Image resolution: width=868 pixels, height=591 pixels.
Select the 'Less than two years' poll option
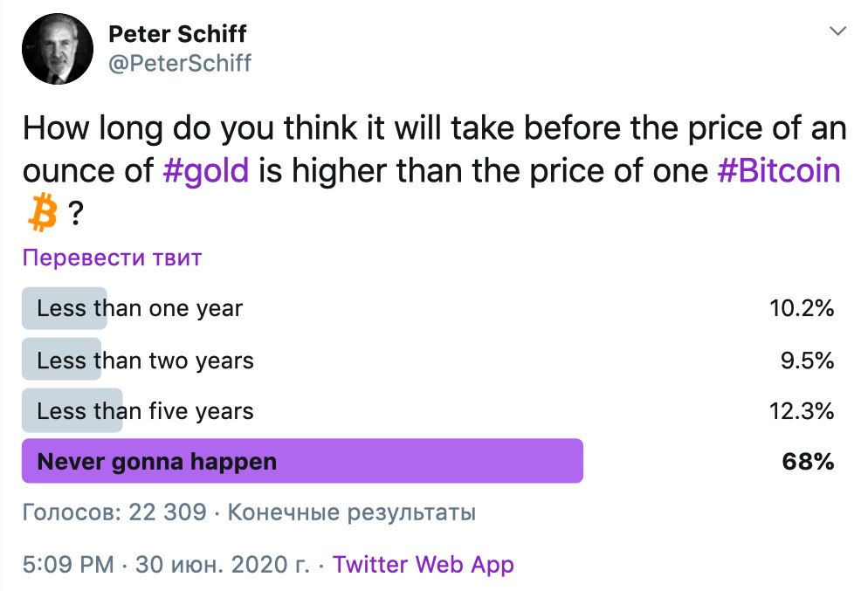(145, 360)
